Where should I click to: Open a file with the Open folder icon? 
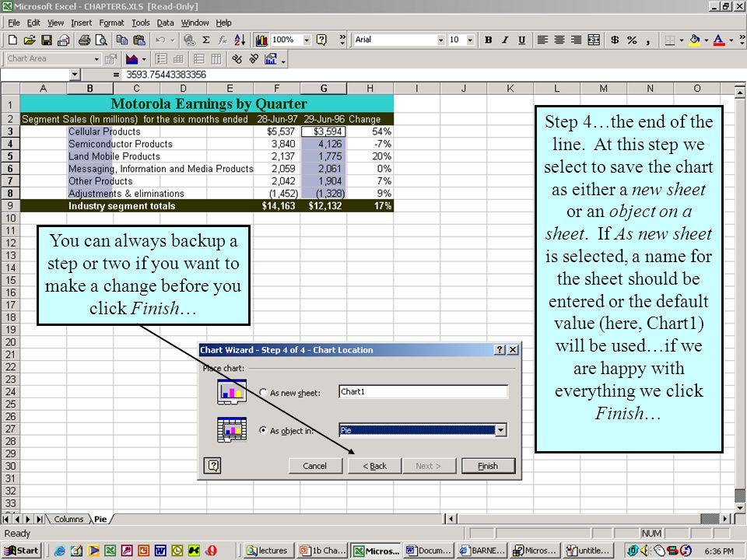point(30,40)
